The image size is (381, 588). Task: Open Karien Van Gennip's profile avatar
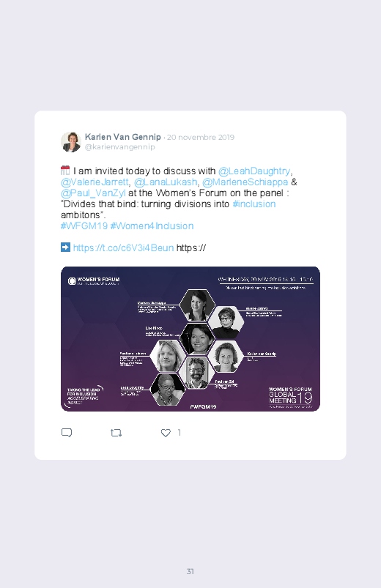71,142
